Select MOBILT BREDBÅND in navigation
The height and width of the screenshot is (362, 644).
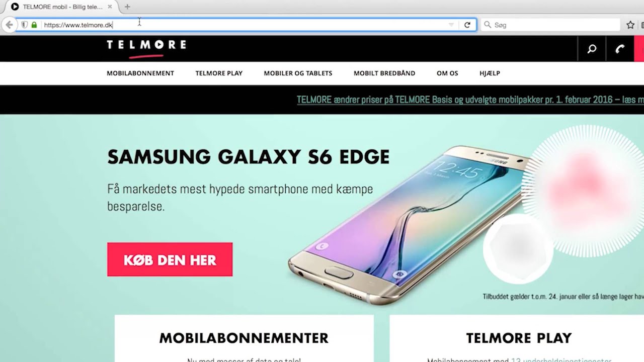[384, 73]
